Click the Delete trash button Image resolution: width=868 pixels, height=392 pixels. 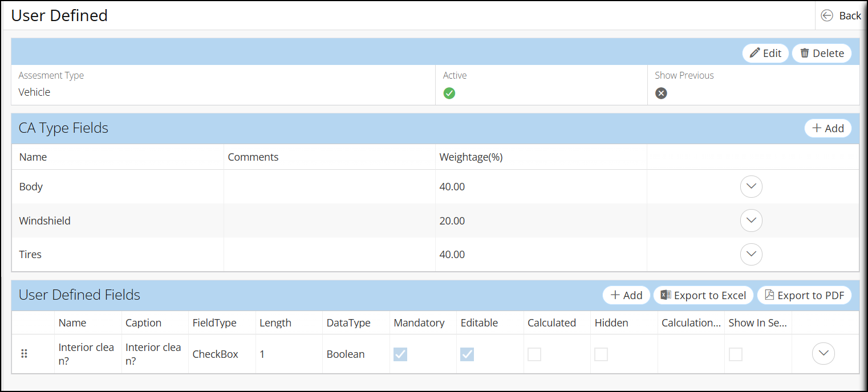click(x=821, y=53)
